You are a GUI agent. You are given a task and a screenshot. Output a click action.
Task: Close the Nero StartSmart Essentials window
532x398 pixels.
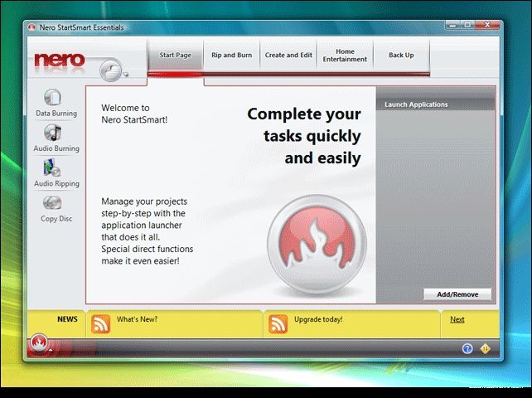[x=487, y=25]
